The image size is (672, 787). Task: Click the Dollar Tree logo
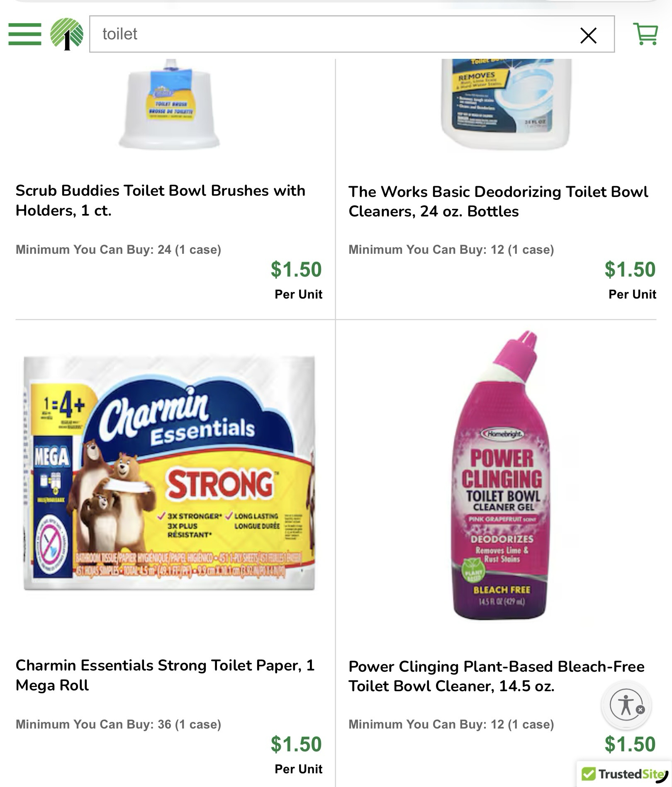66,34
